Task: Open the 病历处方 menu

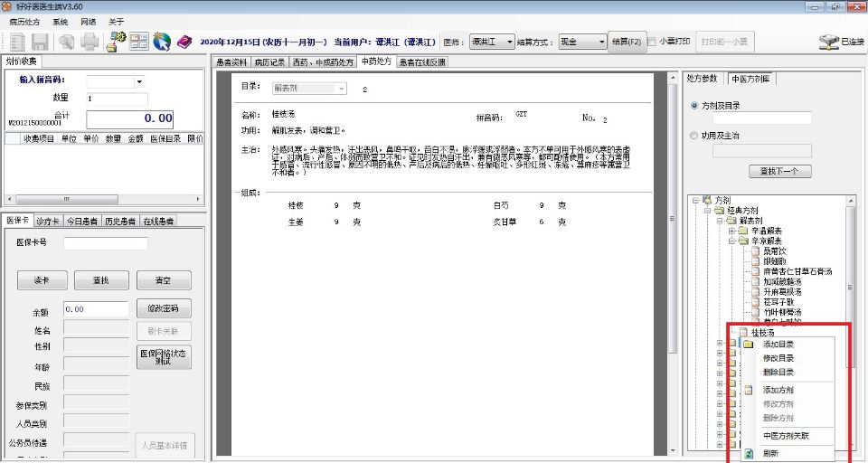Action: [24, 22]
